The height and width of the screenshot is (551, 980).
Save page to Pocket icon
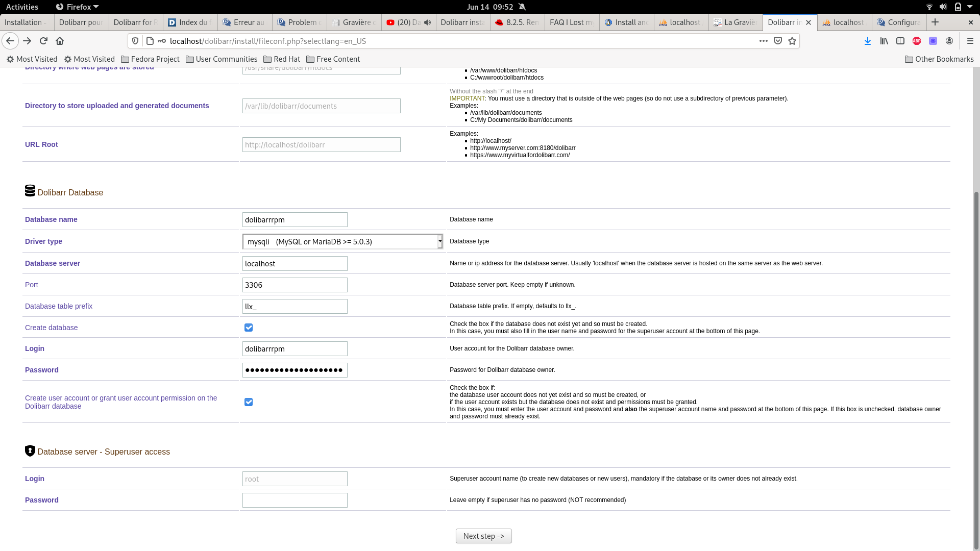778,41
